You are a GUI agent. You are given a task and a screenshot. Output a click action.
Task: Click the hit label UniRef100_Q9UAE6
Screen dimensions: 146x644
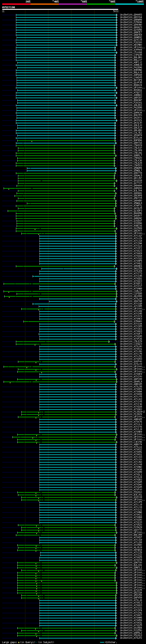[131, 266]
